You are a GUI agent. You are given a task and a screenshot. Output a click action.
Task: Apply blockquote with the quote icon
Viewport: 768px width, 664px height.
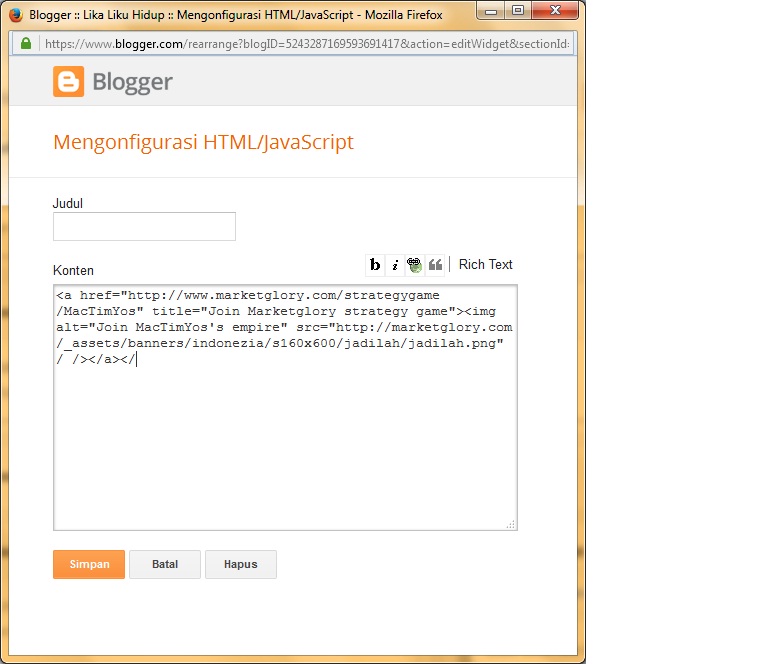coord(435,265)
